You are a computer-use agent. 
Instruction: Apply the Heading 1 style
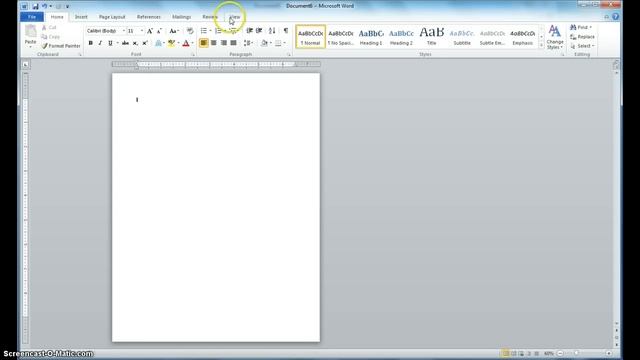(x=371, y=37)
